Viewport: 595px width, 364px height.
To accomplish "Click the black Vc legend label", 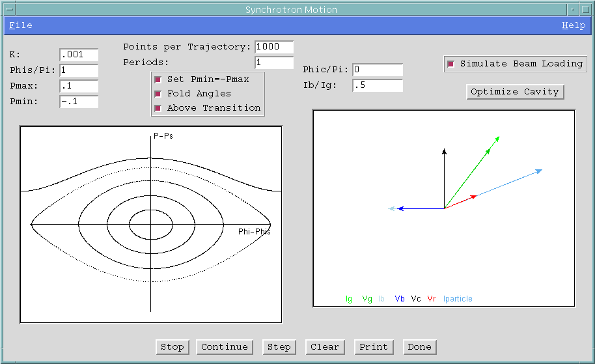I will (x=416, y=299).
